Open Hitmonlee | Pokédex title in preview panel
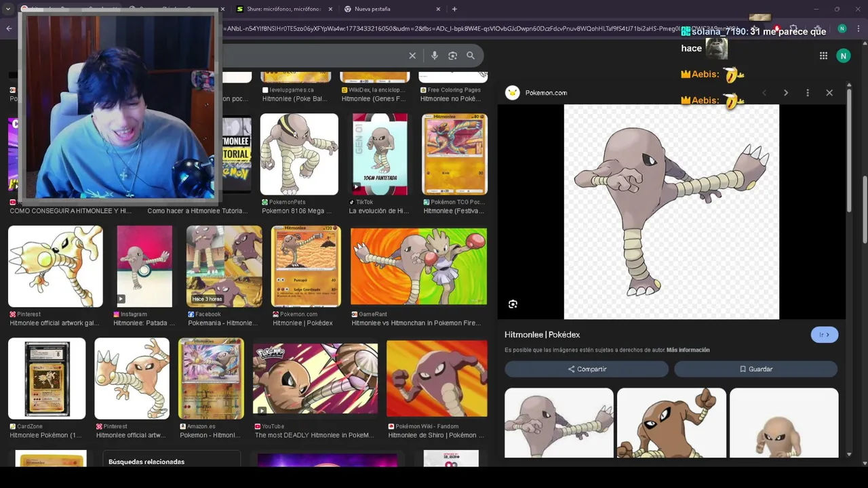868x488 pixels. click(542, 335)
